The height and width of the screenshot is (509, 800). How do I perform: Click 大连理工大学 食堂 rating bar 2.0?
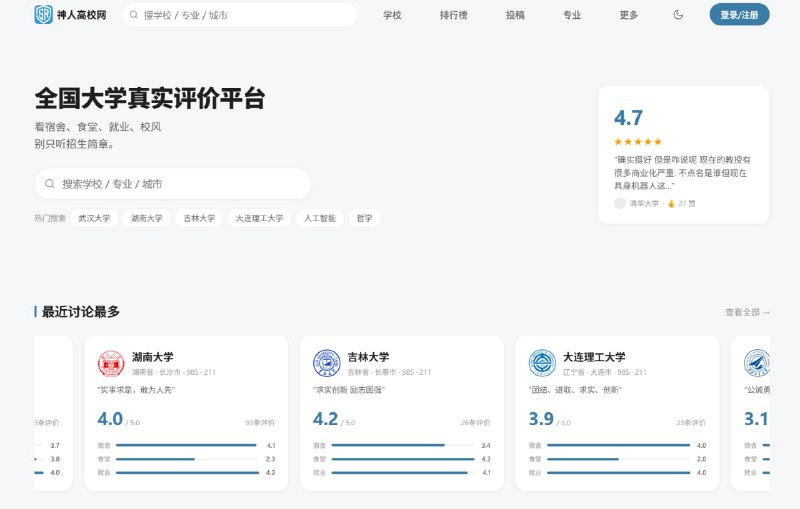point(617,459)
